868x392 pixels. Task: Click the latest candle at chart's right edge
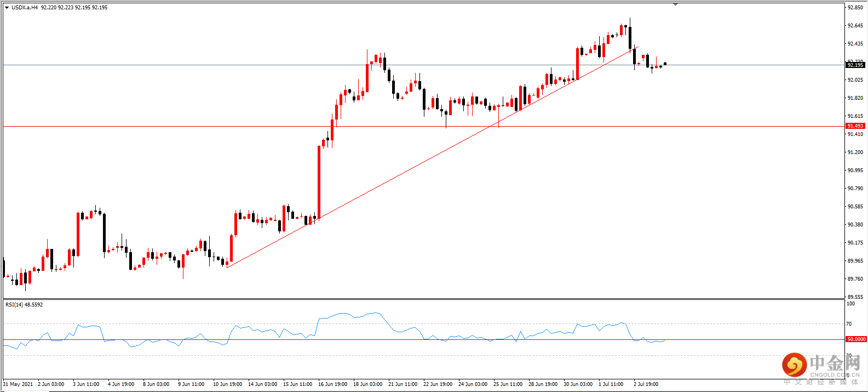[x=665, y=64]
